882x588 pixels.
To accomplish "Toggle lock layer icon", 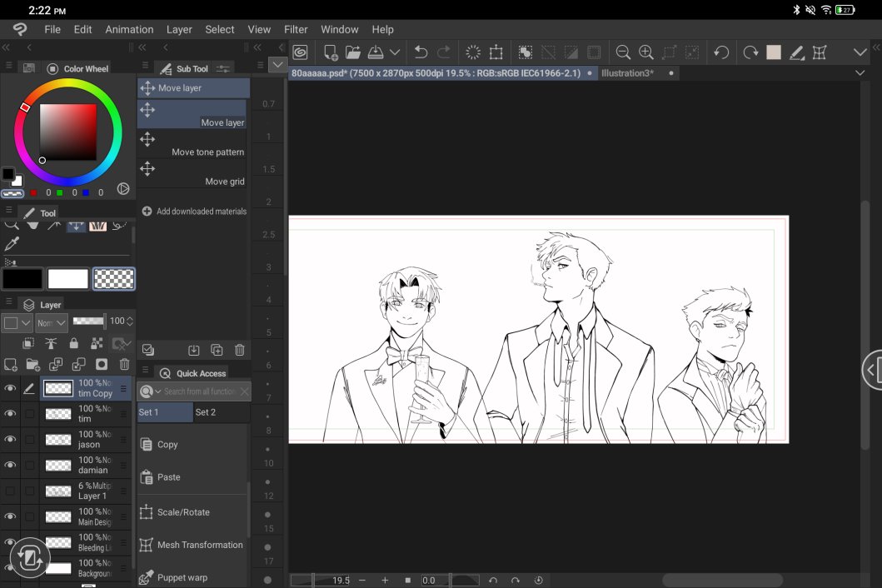I will pyautogui.click(x=73, y=343).
